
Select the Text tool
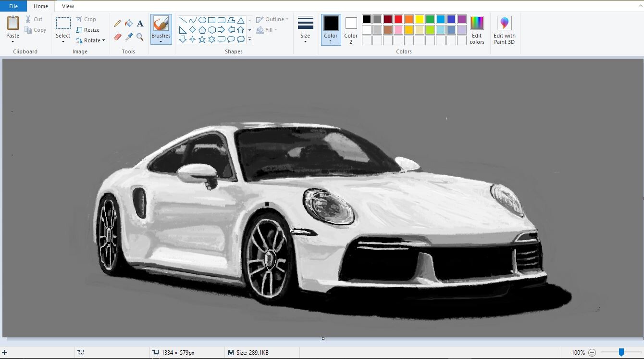(x=139, y=23)
